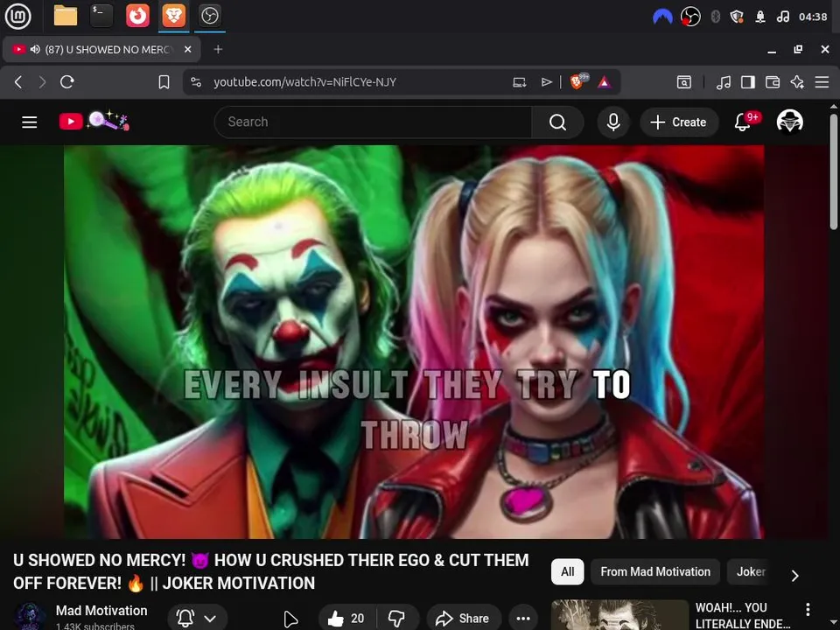This screenshot has height=630, width=840.
Task: Open Brave Shields lion icon
Action: [x=578, y=81]
